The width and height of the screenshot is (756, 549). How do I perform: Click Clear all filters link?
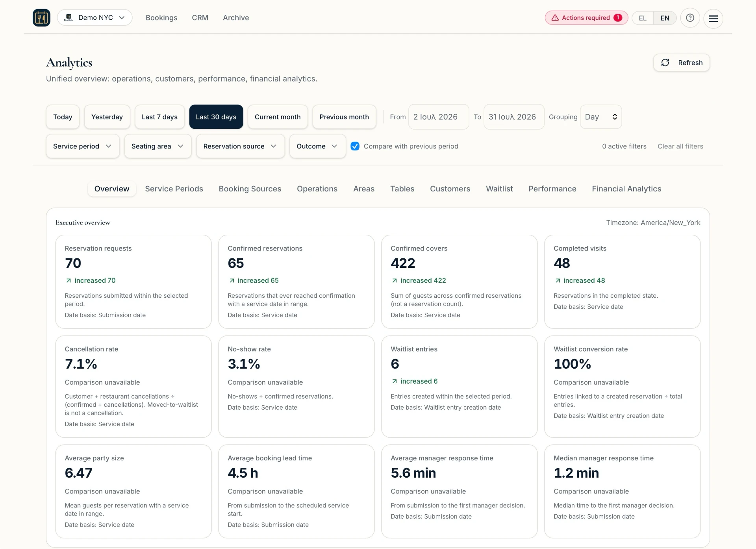(x=680, y=146)
